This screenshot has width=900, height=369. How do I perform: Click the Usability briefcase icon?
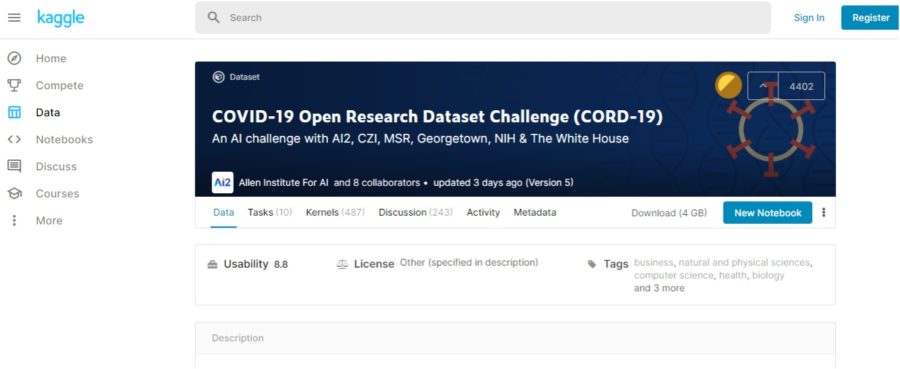212,265
